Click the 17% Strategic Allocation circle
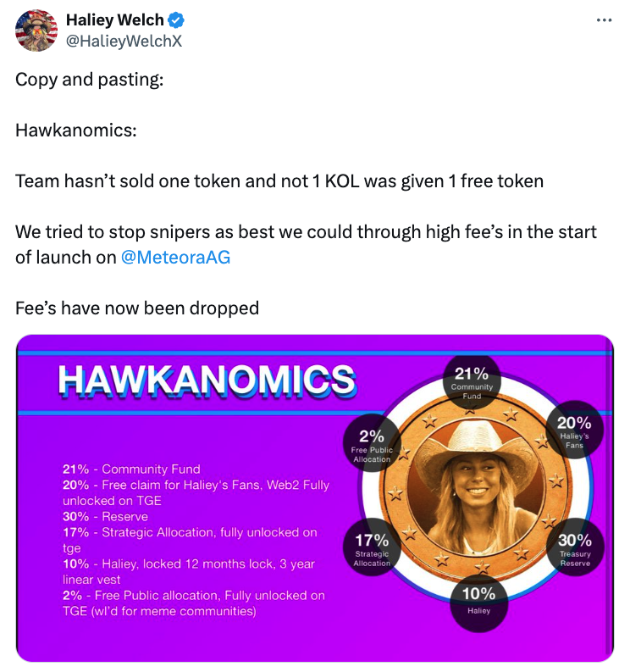630x672 pixels. [x=372, y=547]
